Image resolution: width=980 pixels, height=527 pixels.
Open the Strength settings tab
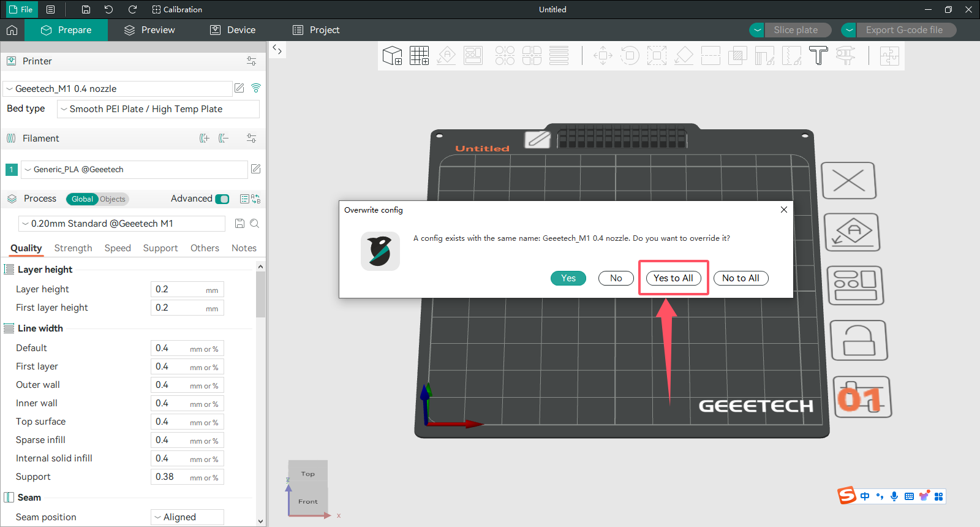(73, 248)
